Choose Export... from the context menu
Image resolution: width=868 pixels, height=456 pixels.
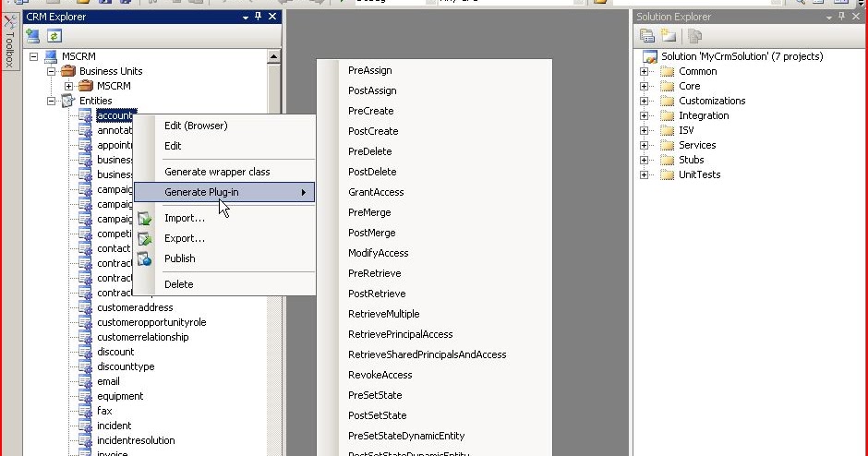(224, 238)
